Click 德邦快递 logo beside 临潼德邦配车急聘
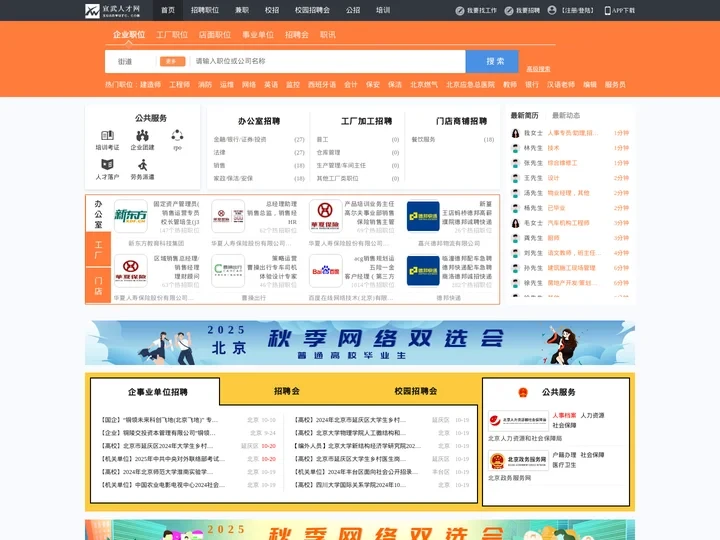The height and width of the screenshot is (540, 720). (423, 271)
